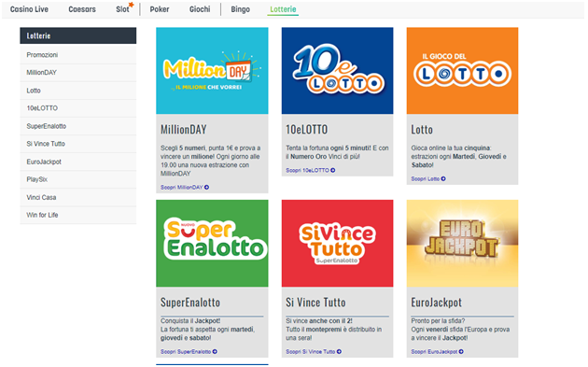Follow the Scopri Lotto link

pyautogui.click(x=425, y=179)
